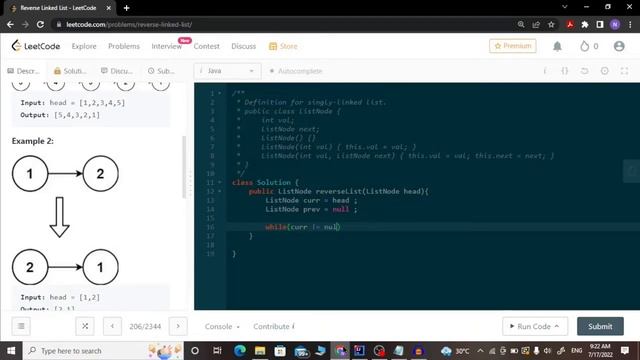The width and height of the screenshot is (640, 360).
Task: Switch to the Solution tab
Action: pyautogui.click(x=70, y=71)
